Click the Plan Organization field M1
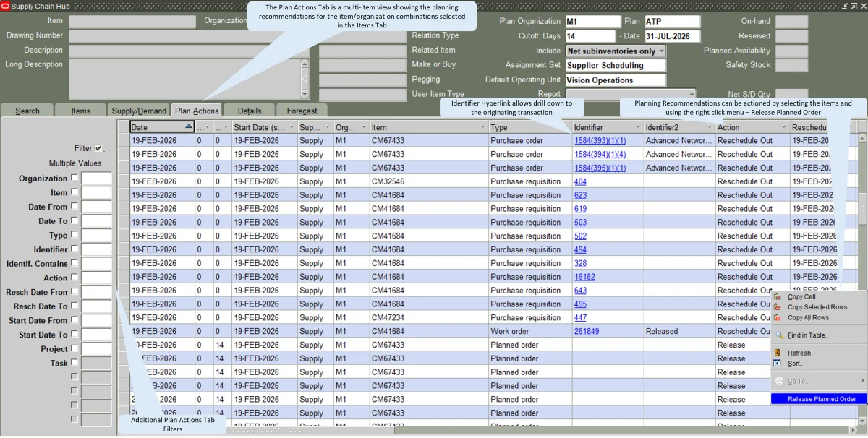The width and height of the screenshot is (868, 438). 592,22
